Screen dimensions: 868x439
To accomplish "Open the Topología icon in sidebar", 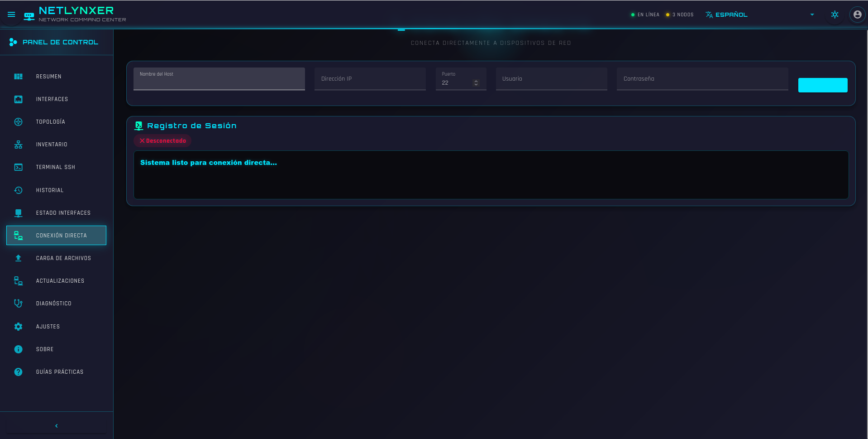I will [18, 122].
